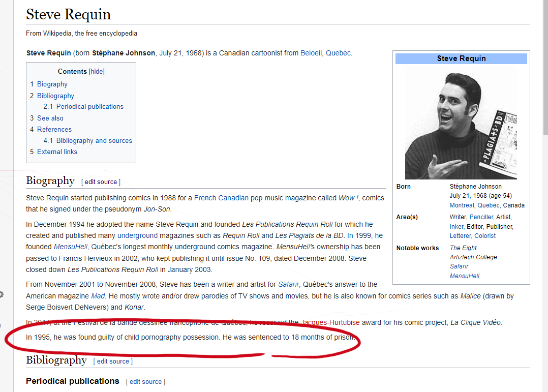Follow the French Canadian link
Image resolution: width=548 pixels, height=392 pixels.
coord(221,198)
